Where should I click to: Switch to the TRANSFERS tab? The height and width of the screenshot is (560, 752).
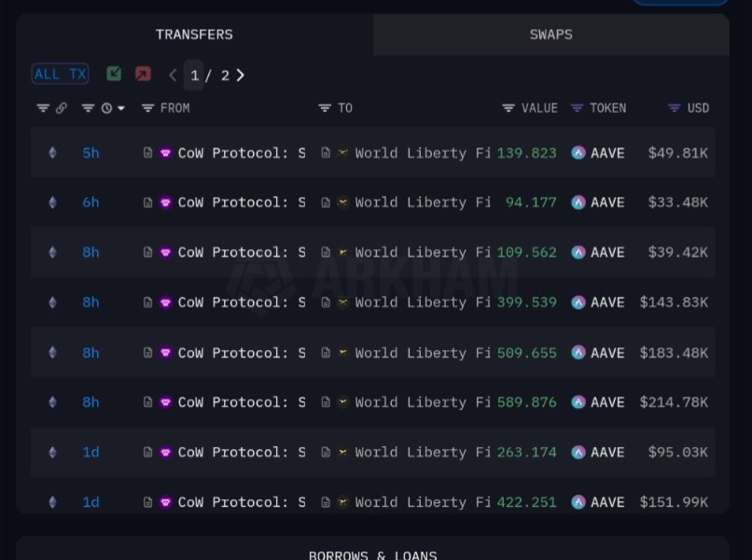[194, 35]
